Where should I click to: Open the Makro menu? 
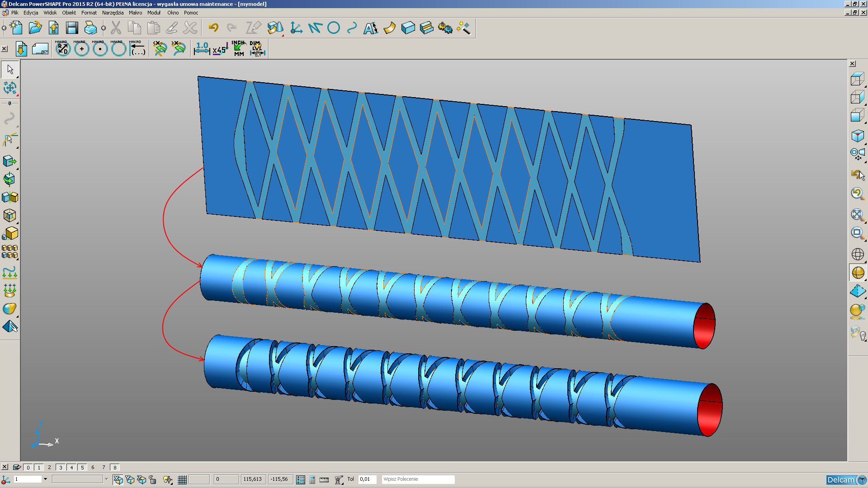pos(135,13)
